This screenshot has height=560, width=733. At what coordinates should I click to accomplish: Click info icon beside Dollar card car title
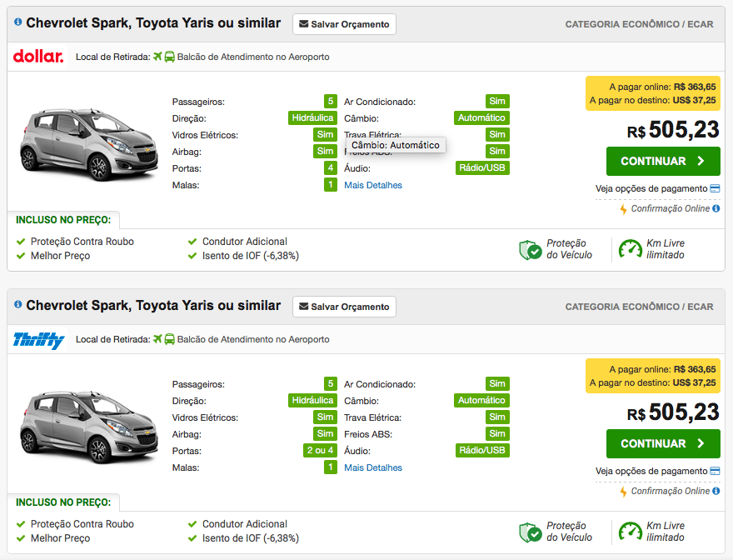17,22
